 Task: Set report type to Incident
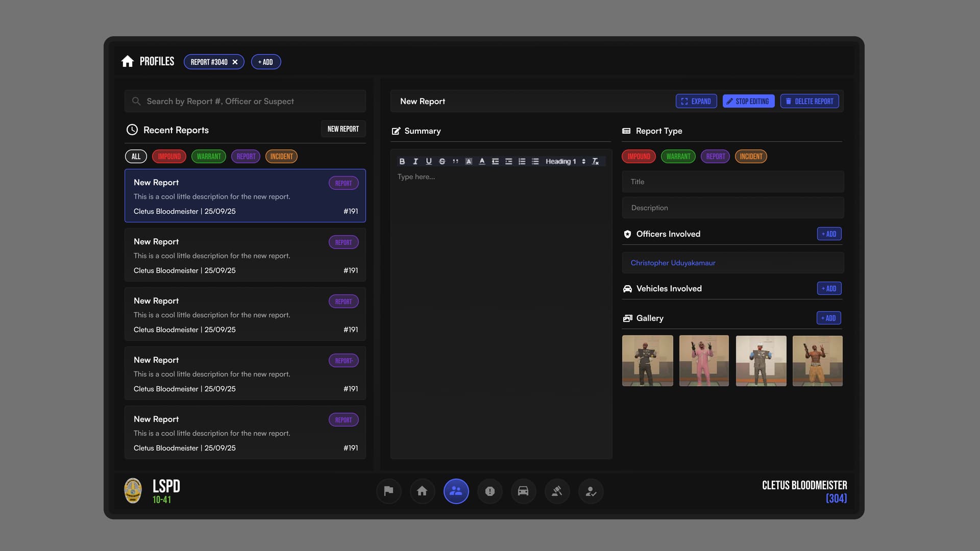coord(751,157)
